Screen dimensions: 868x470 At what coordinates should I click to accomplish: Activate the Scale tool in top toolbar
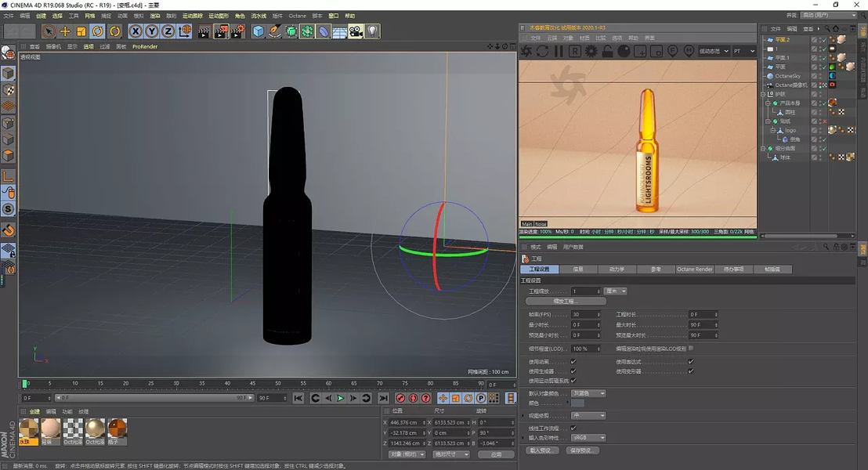[81, 31]
